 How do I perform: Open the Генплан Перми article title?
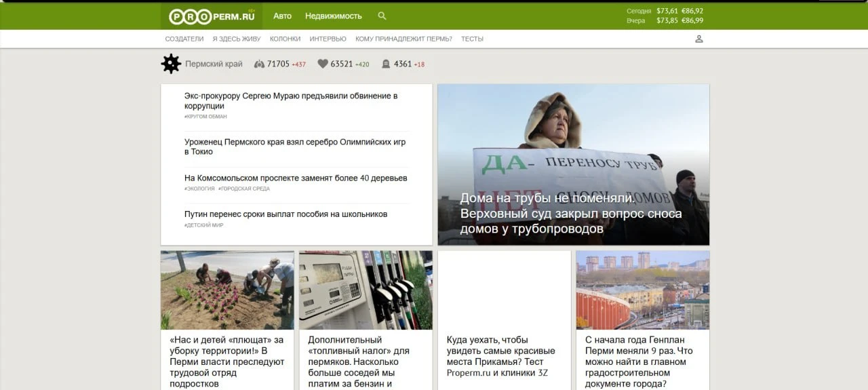[x=639, y=362]
